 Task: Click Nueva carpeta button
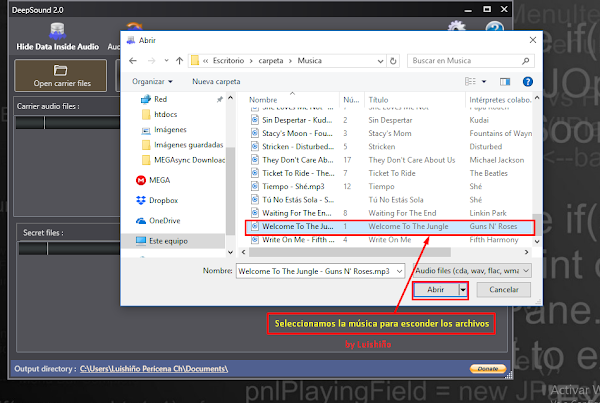(216, 82)
